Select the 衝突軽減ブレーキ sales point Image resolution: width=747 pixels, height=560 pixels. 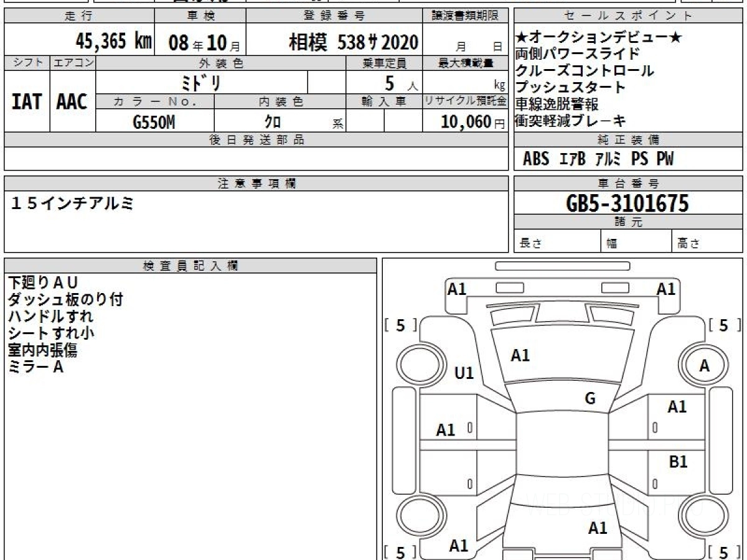pyautogui.click(x=571, y=121)
